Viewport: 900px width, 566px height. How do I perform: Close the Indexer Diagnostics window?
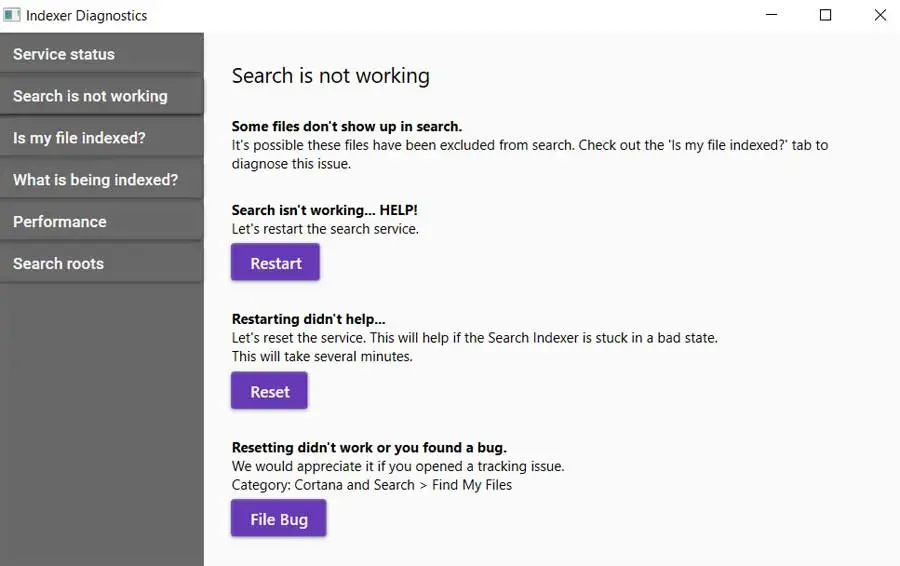pyautogui.click(x=880, y=15)
